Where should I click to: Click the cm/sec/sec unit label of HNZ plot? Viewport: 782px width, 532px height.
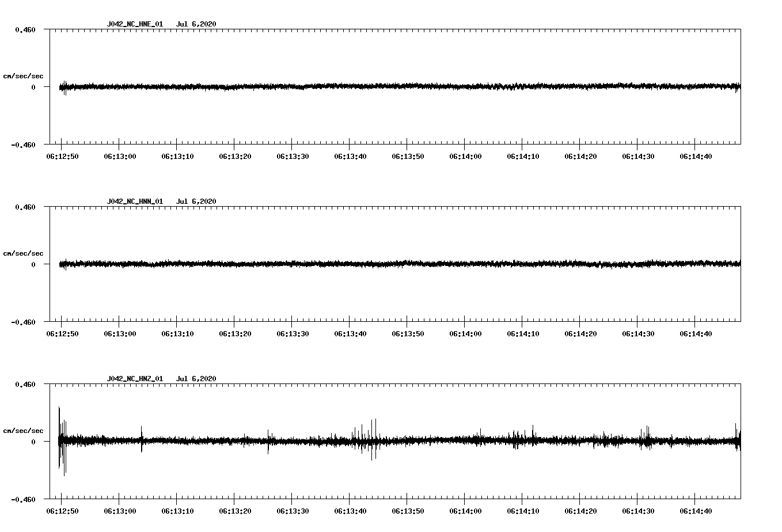point(23,431)
